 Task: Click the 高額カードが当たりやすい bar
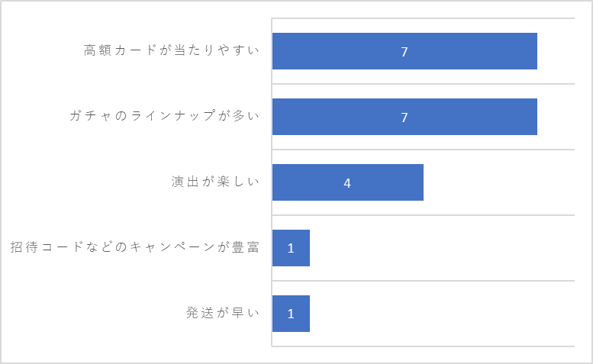coord(404,51)
